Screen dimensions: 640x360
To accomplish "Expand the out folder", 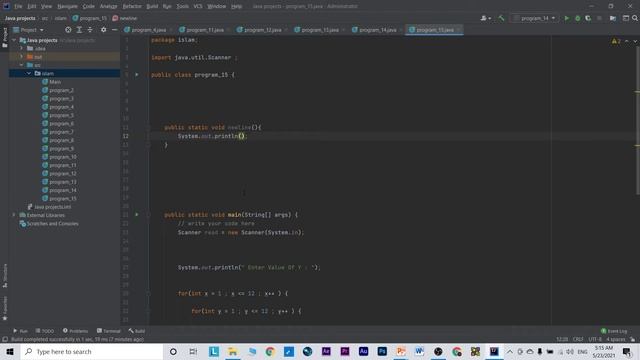I will pos(22,57).
